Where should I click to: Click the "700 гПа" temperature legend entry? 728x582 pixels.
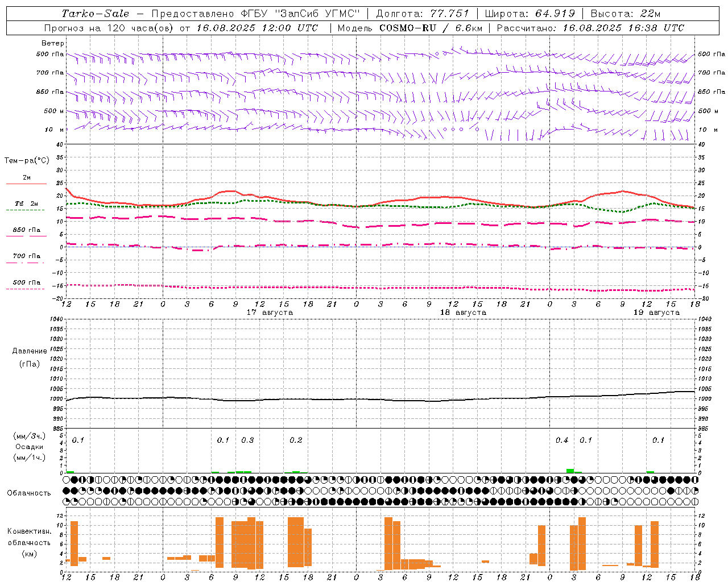pyautogui.click(x=27, y=256)
